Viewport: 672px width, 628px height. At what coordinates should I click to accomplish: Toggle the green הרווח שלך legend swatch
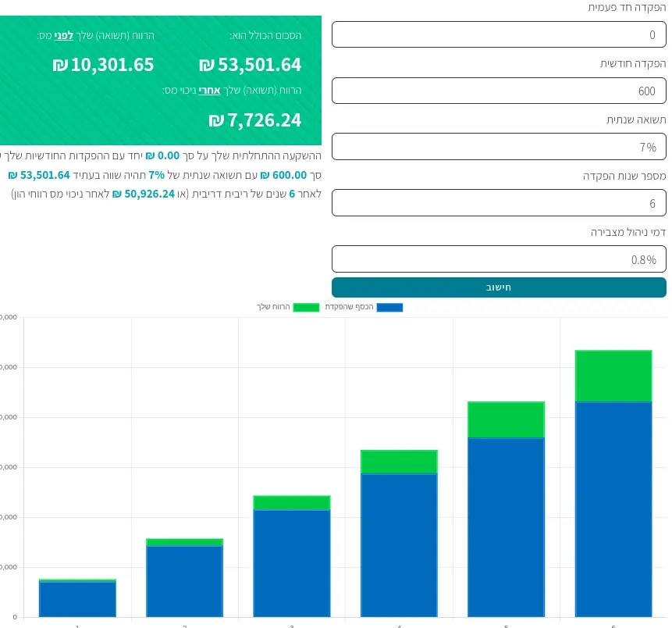point(306,307)
